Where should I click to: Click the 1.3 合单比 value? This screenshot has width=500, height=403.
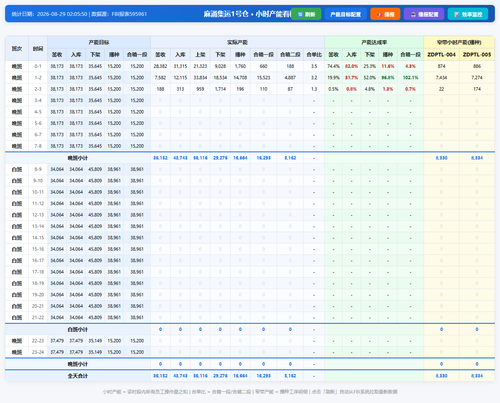314,89
